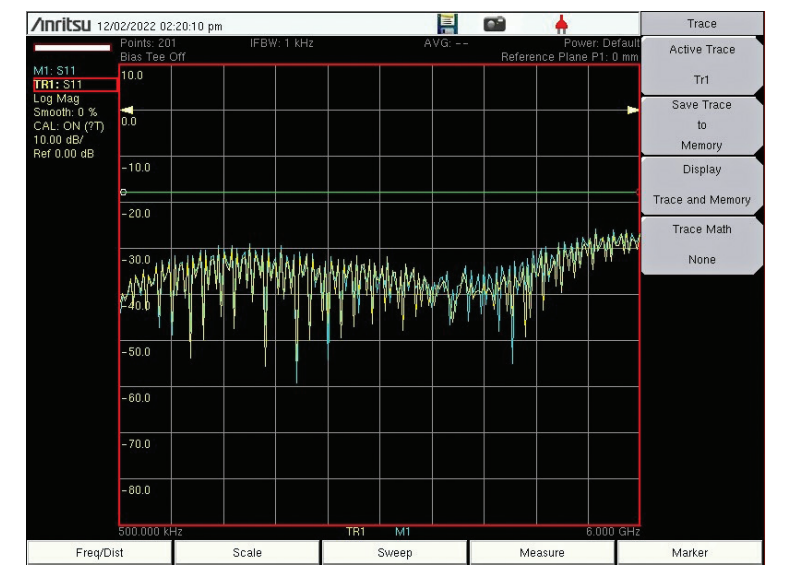Screen dimensions: 799x575
Task: Open the Freq/Dist menu
Action: click(x=99, y=552)
